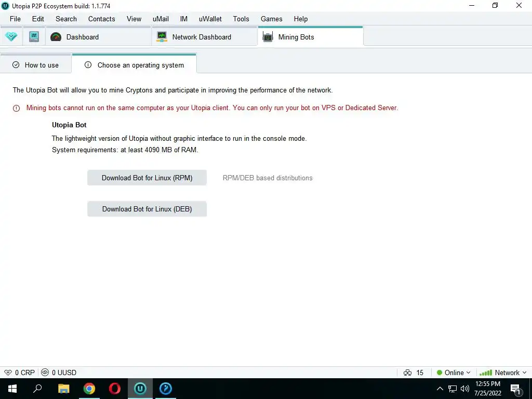Click the Utopia logo in the title bar
Screen dimensions: 532x399
(x=5, y=6)
